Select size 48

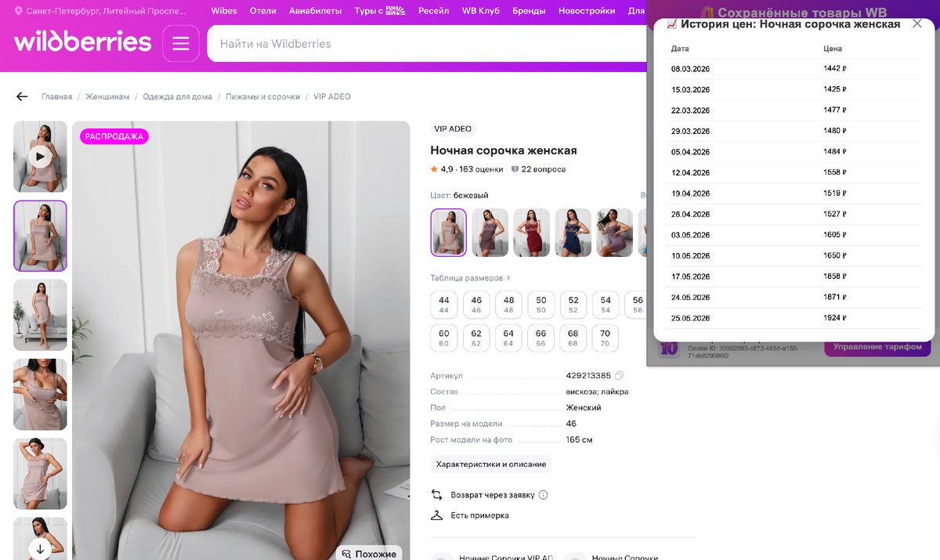509,305
